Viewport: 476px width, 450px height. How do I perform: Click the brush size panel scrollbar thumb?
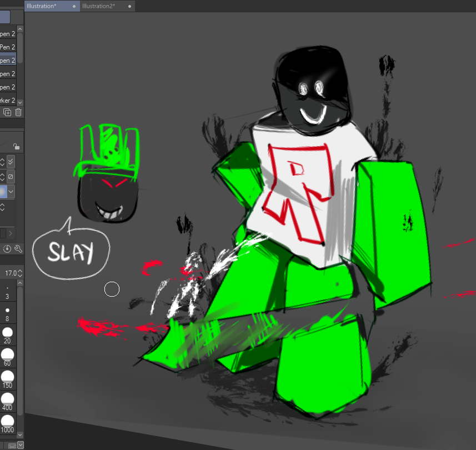point(20,351)
